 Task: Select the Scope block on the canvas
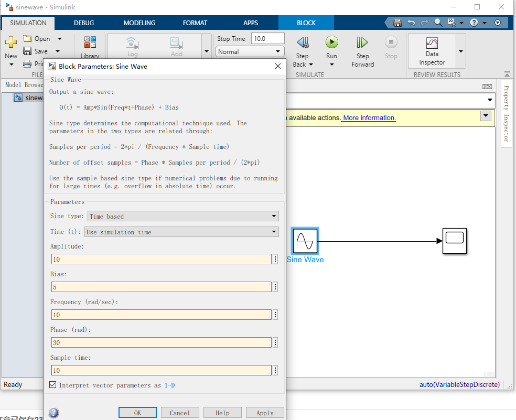(x=455, y=241)
